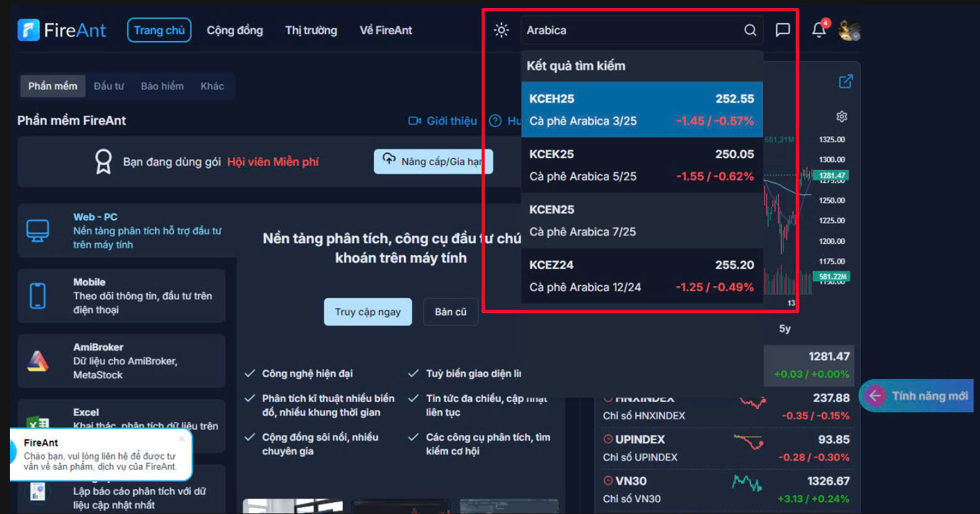Click the VN30 clock icon

pos(608,481)
